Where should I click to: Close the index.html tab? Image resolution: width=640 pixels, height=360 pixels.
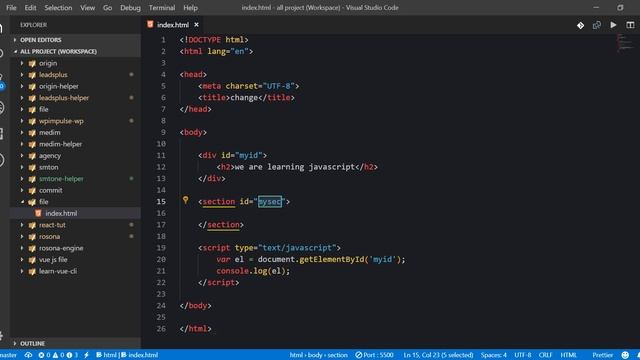pos(196,25)
